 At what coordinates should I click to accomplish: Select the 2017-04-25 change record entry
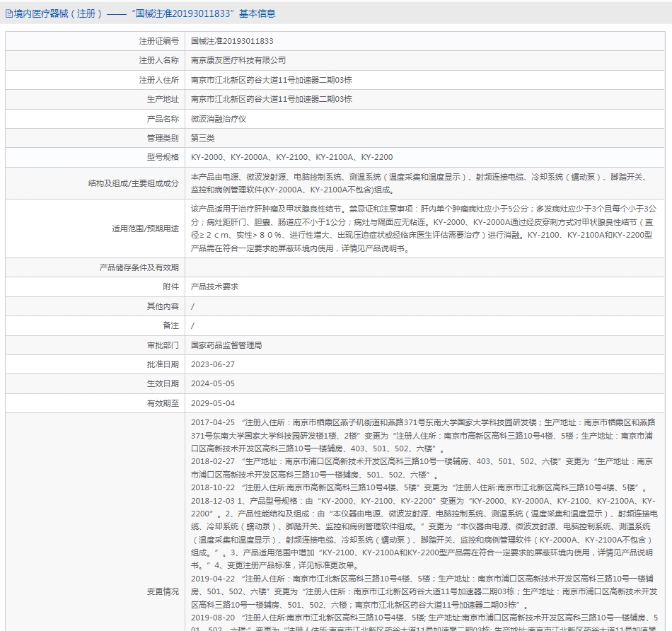pyautogui.click(x=423, y=436)
